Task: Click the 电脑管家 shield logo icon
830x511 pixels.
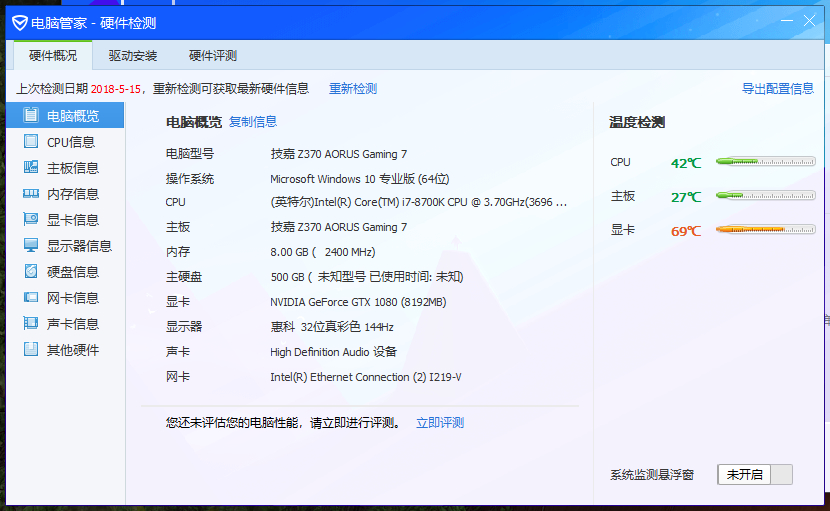Action: click(x=20, y=23)
